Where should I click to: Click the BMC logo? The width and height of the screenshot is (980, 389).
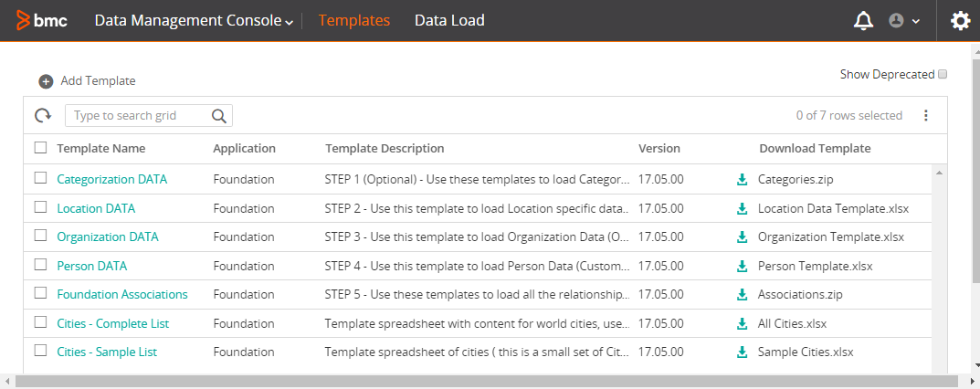coord(42,21)
